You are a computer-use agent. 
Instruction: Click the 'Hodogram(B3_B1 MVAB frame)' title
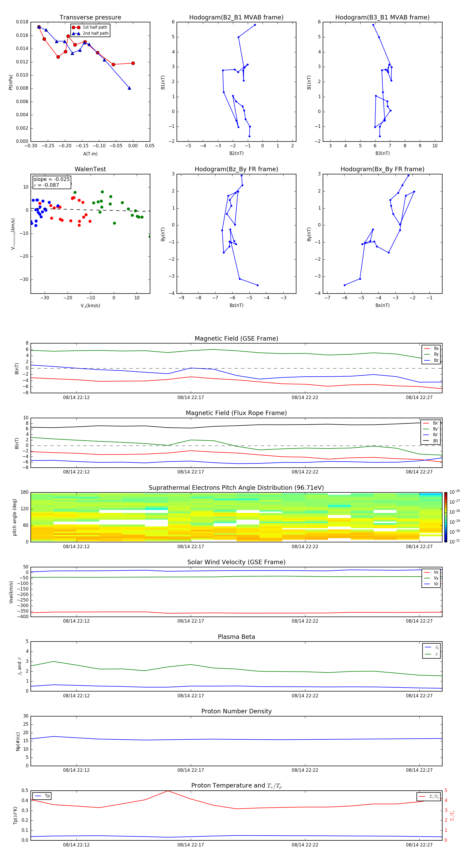[382, 17]
